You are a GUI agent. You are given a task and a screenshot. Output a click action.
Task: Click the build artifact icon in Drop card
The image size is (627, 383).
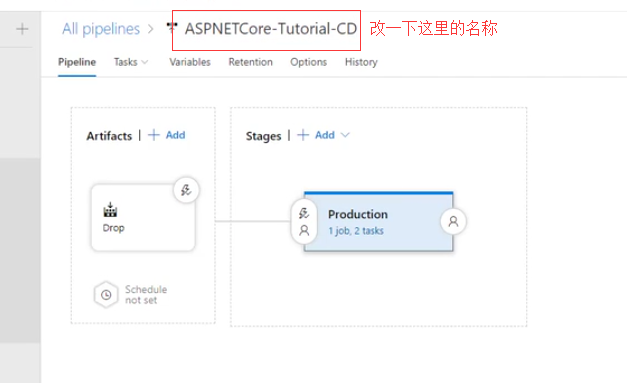click(x=110, y=209)
